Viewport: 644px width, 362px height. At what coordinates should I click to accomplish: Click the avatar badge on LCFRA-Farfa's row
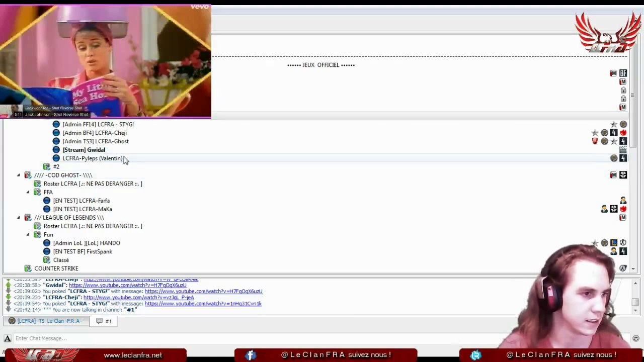[623, 201]
